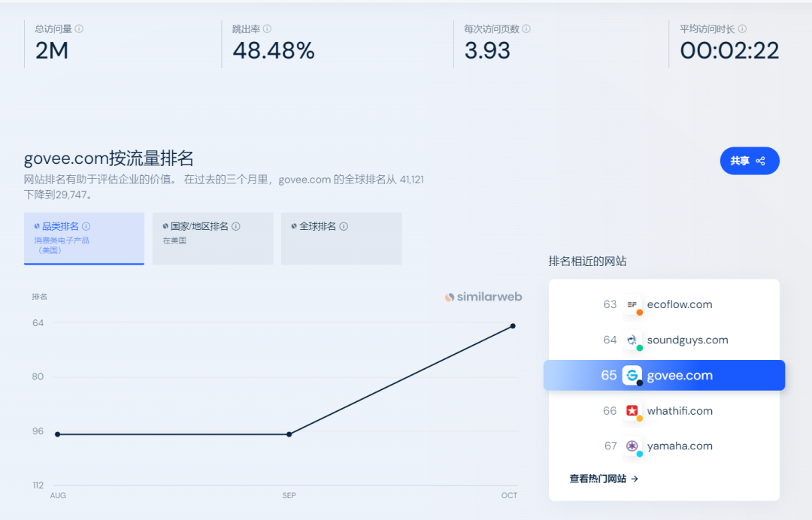Click the October data point on the chart
Screen dimensions: 812x520
coord(512,326)
